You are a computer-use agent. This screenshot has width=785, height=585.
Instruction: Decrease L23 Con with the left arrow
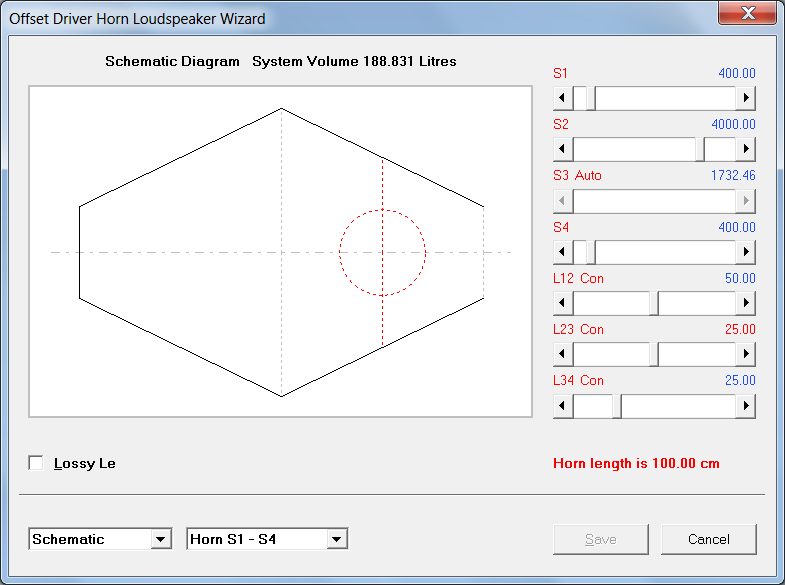tap(563, 354)
